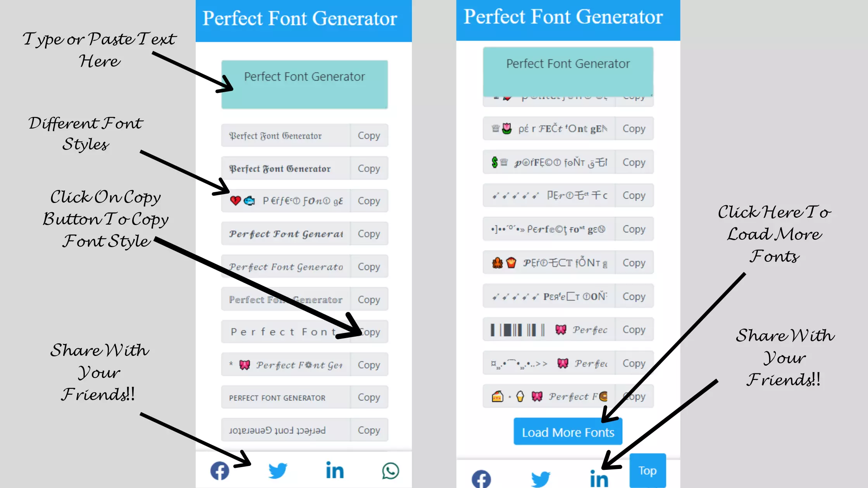The height and width of the screenshot is (488, 868).
Task: Copy the decorative emoji font style
Action: click(370, 201)
